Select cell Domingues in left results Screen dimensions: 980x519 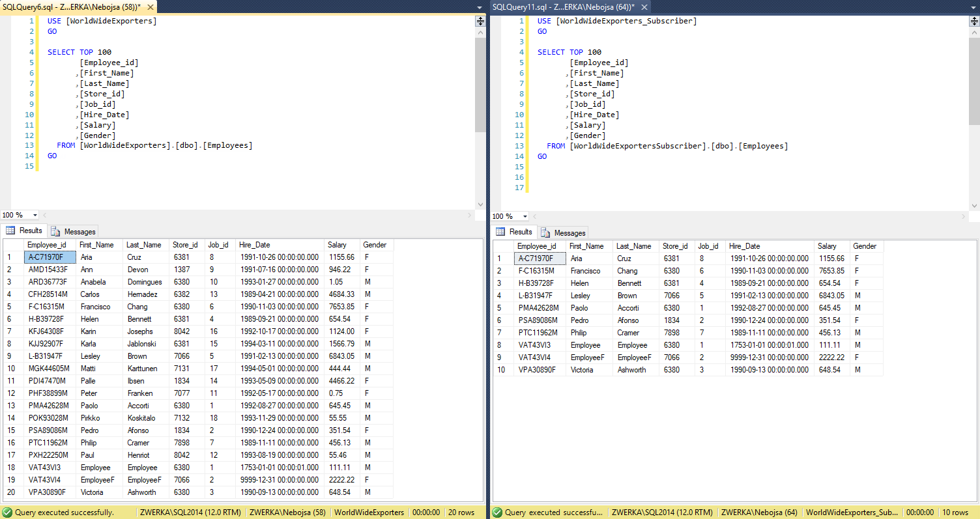click(146, 282)
